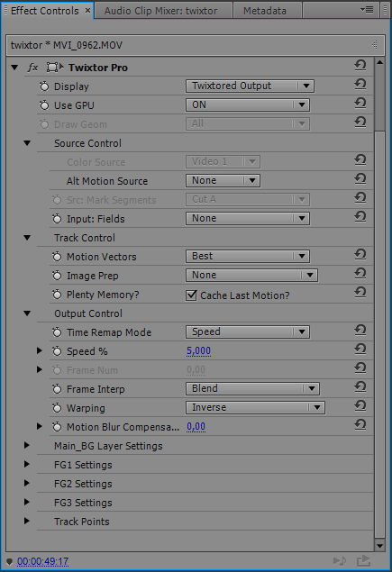The width and height of the screenshot is (392, 572).
Task: Collapse the Track Control section
Action: point(27,238)
